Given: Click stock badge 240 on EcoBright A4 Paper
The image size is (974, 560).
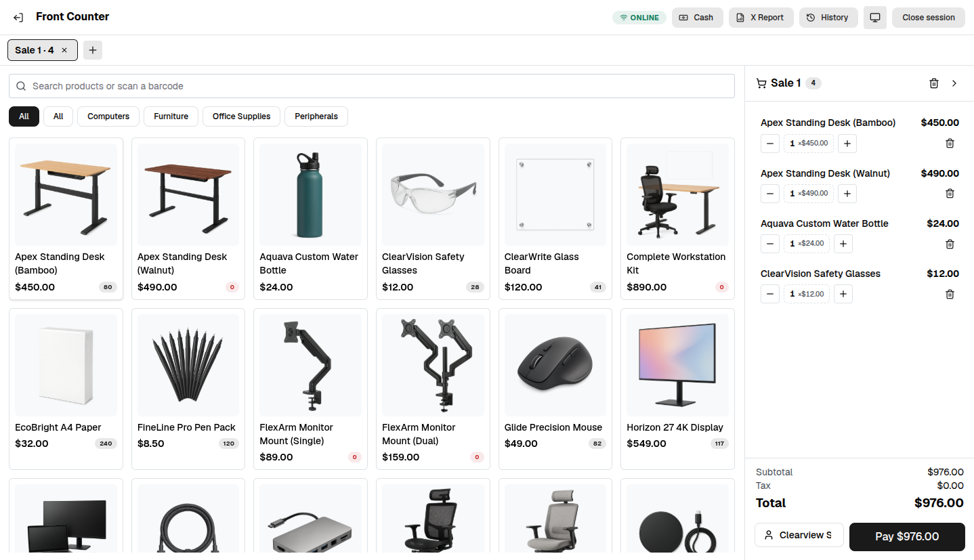Looking at the screenshot, I should (x=106, y=444).
